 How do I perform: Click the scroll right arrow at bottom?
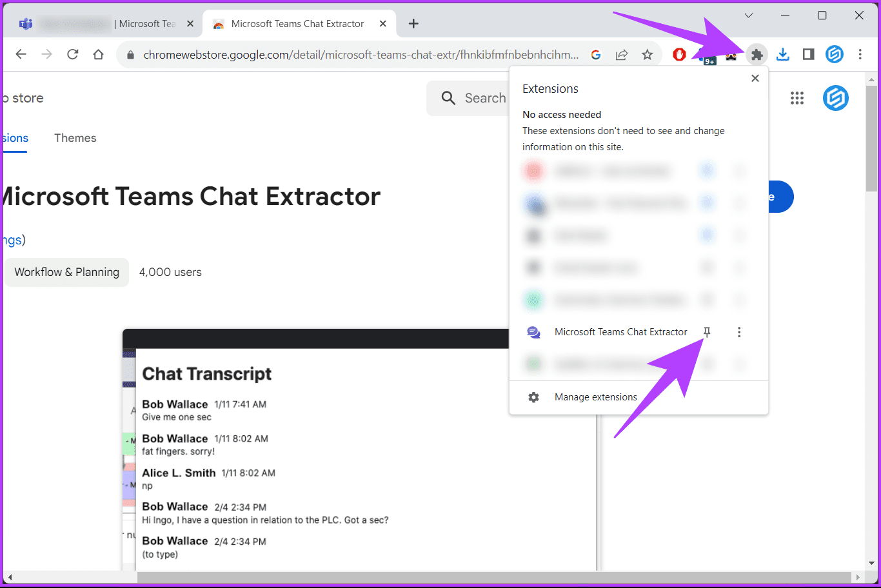(858, 577)
